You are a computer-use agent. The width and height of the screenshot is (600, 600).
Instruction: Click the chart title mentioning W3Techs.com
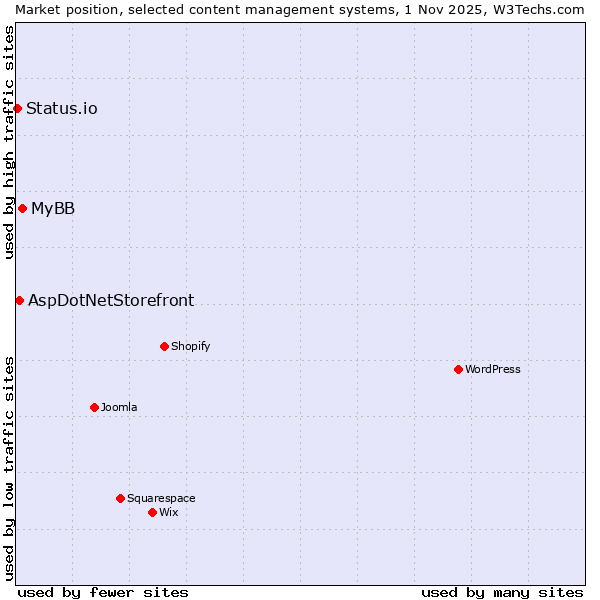coord(300,8)
